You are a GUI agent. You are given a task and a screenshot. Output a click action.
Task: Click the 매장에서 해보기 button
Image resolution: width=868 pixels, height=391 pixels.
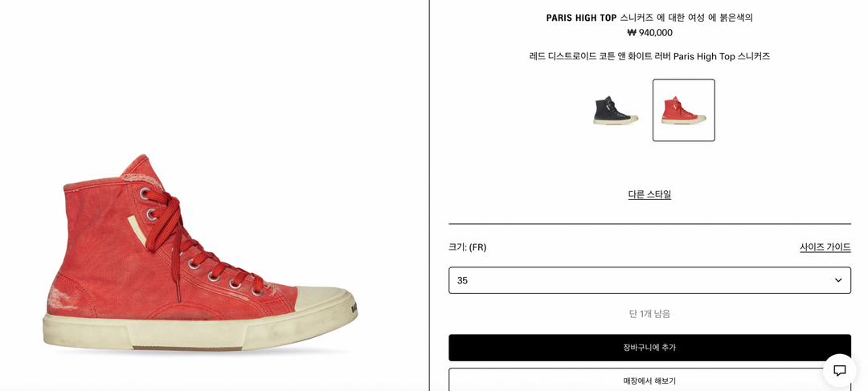point(649,381)
